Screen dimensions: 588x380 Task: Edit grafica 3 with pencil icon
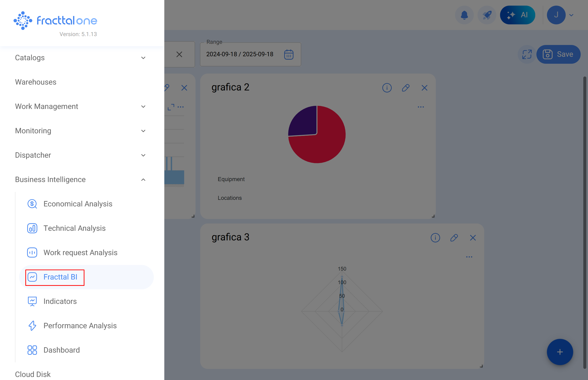click(x=454, y=238)
